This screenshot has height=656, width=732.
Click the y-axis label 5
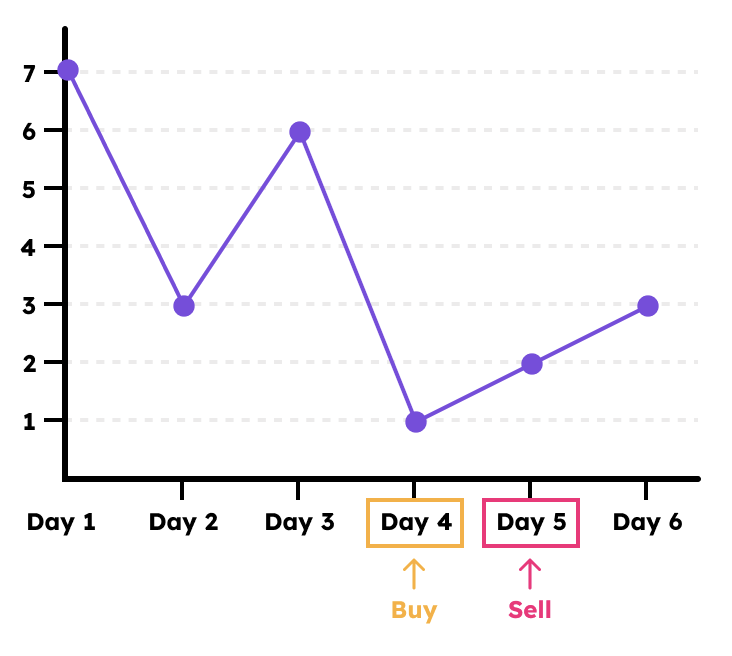(29, 189)
